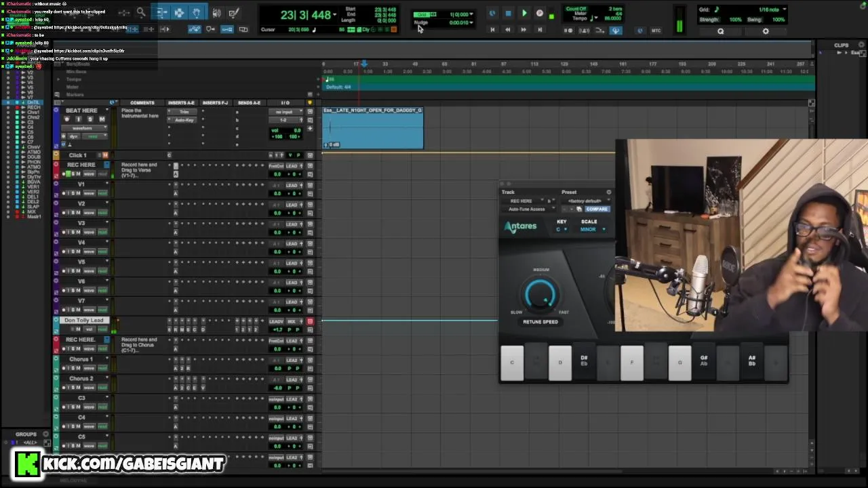Click the magnifier search icon under Grid
This screenshot has width=868, height=488.
click(720, 31)
